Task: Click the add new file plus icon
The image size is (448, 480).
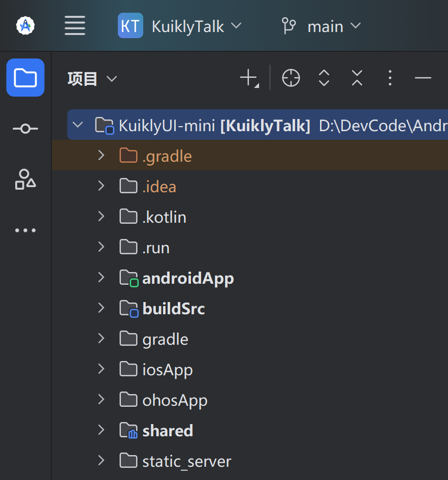Action: (x=249, y=78)
